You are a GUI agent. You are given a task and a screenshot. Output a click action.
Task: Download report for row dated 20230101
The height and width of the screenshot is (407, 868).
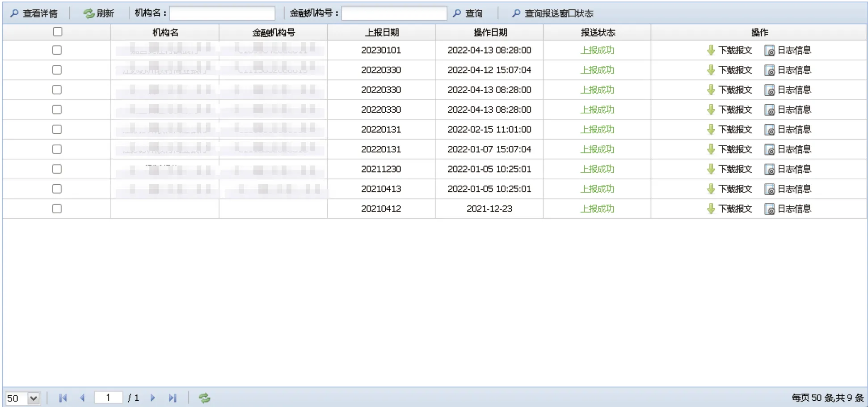[x=729, y=50]
